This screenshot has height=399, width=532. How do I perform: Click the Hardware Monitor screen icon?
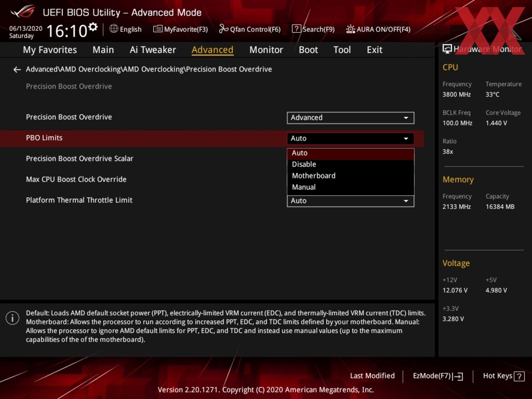point(447,49)
